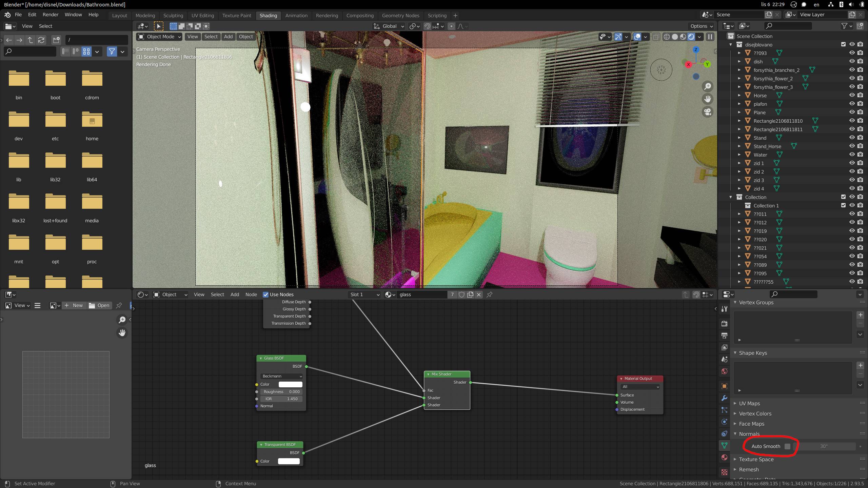Image resolution: width=868 pixels, height=488 pixels.
Task: Click the outliner search field
Action: (788, 26)
